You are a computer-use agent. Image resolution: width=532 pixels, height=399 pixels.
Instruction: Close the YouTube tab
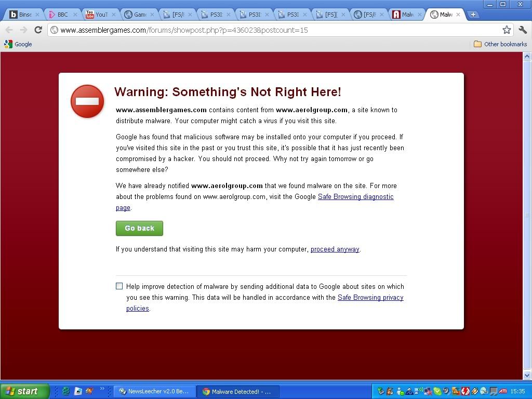tap(114, 15)
